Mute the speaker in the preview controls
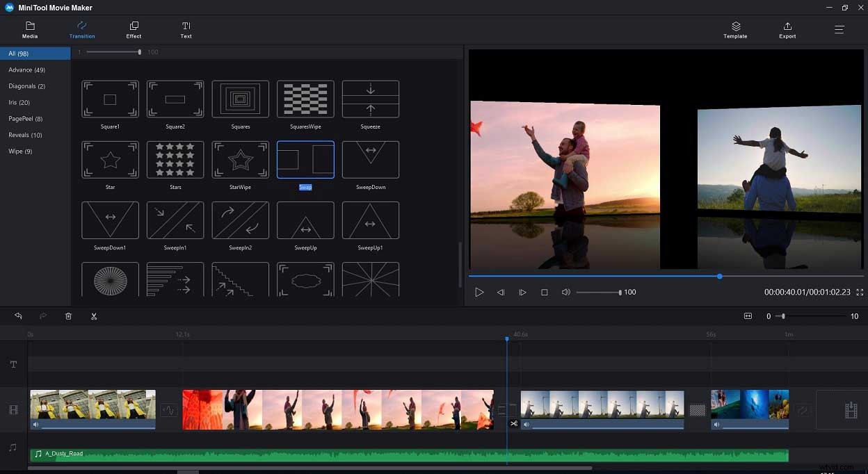The height and width of the screenshot is (474, 868). click(x=564, y=292)
